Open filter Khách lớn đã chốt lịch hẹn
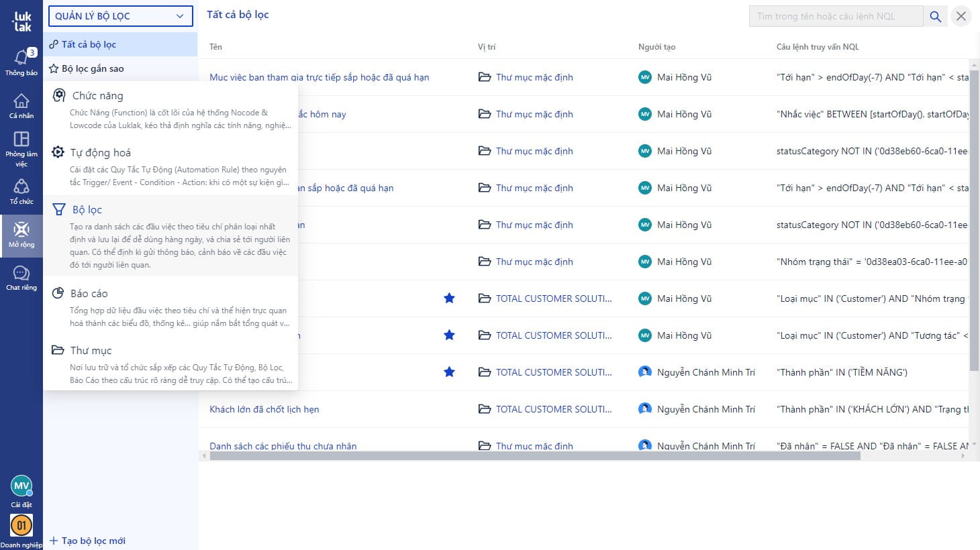The image size is (980, 550). [x=264, y=409]
